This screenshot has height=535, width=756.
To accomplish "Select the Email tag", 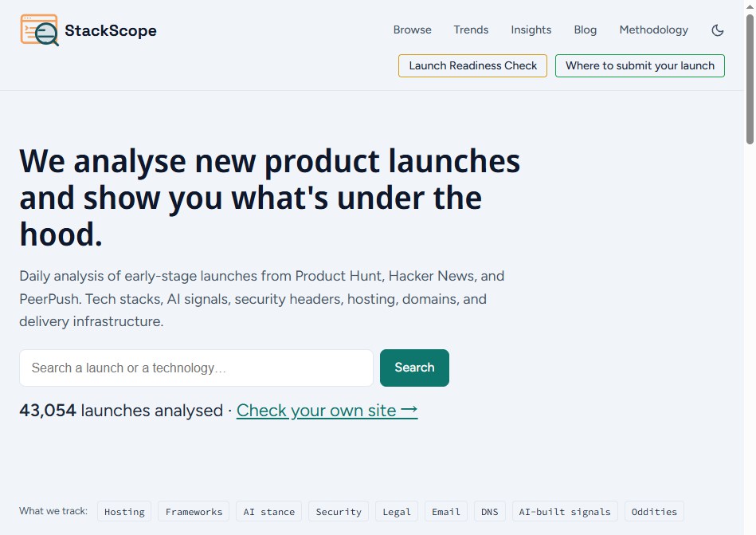I will click(446, 511).
